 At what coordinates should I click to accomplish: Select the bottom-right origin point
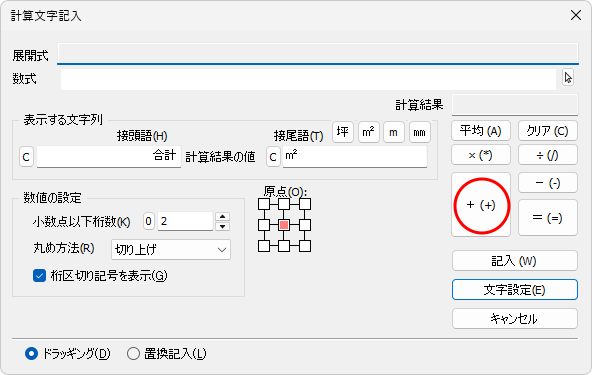pos(305,246)
